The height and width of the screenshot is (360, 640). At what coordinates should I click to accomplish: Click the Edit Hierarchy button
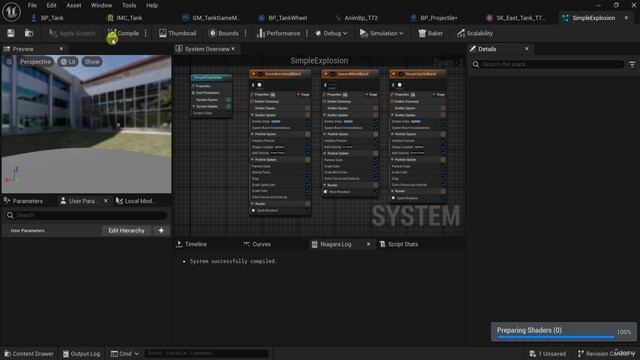coord(126,231)
